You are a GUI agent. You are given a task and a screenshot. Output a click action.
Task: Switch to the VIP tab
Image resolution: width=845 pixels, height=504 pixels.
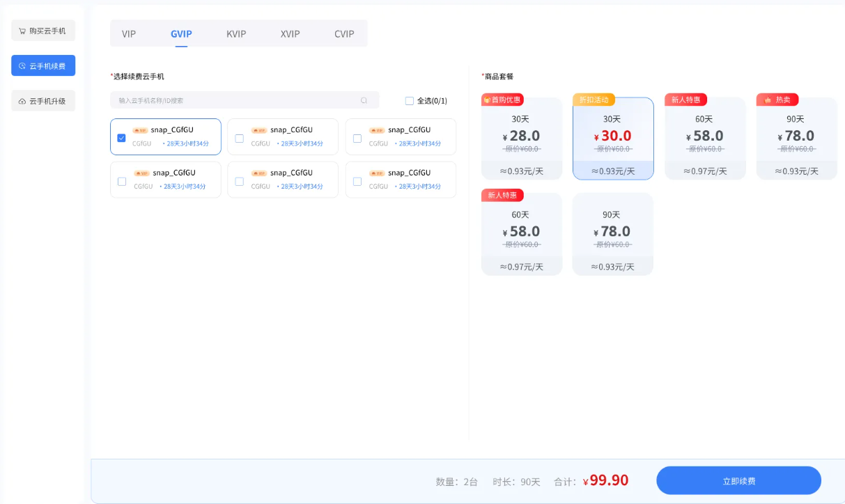tap(129, 33)
